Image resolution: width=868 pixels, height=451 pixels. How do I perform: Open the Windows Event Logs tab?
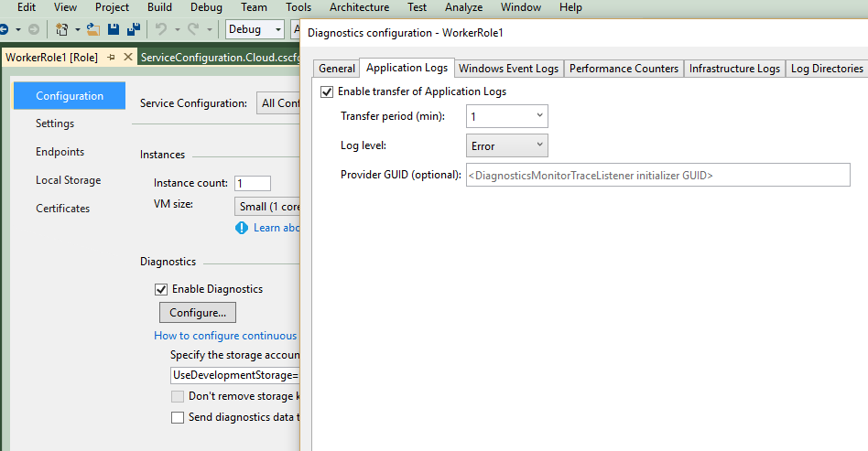pyautogui.click(x=508, y=69)
